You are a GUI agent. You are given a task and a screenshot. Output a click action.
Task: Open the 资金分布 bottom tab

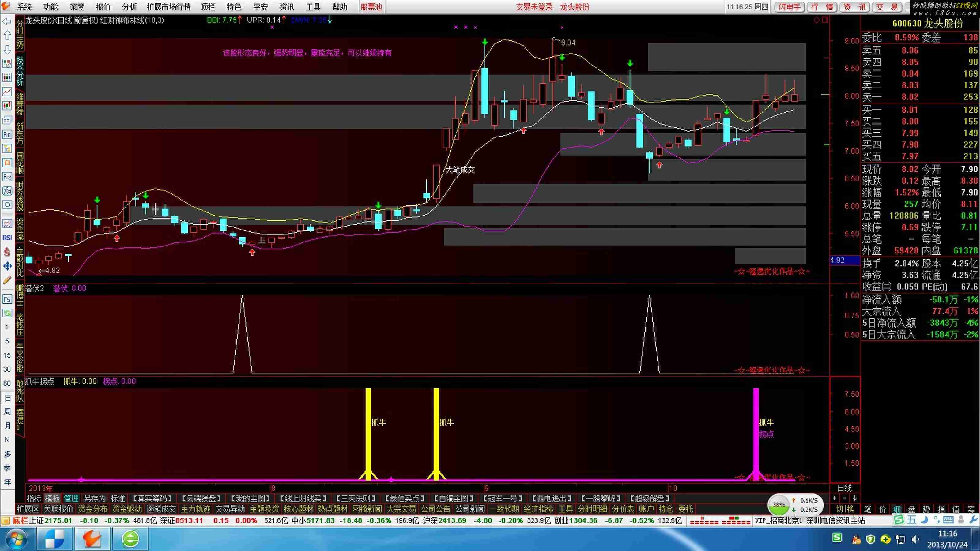click(x=92, y=509)
